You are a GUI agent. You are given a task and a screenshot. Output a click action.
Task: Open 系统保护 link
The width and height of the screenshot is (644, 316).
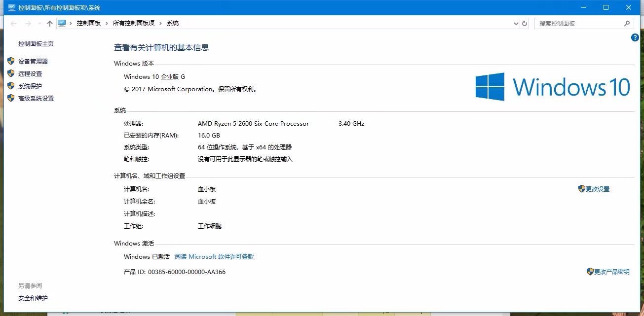point(30,86)
